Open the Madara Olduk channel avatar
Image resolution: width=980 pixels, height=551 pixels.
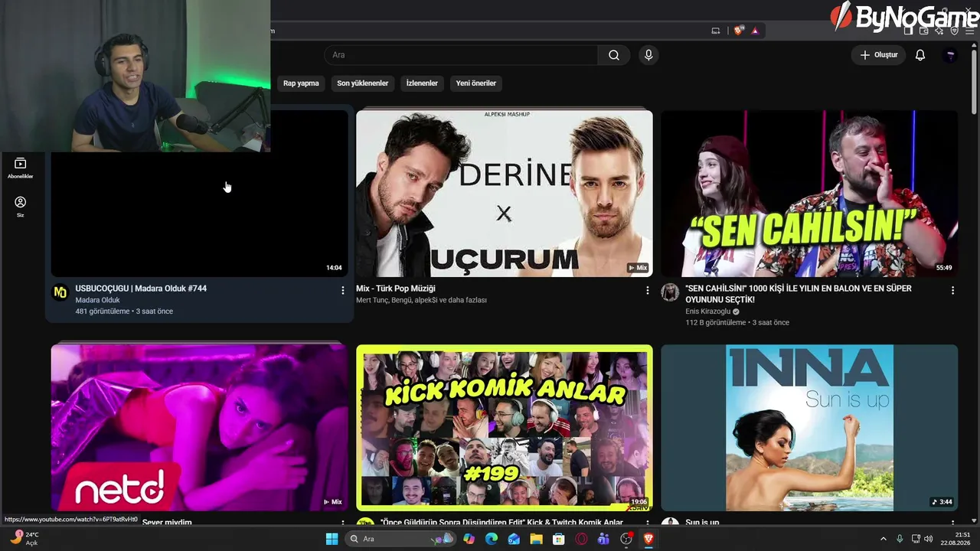60,292
